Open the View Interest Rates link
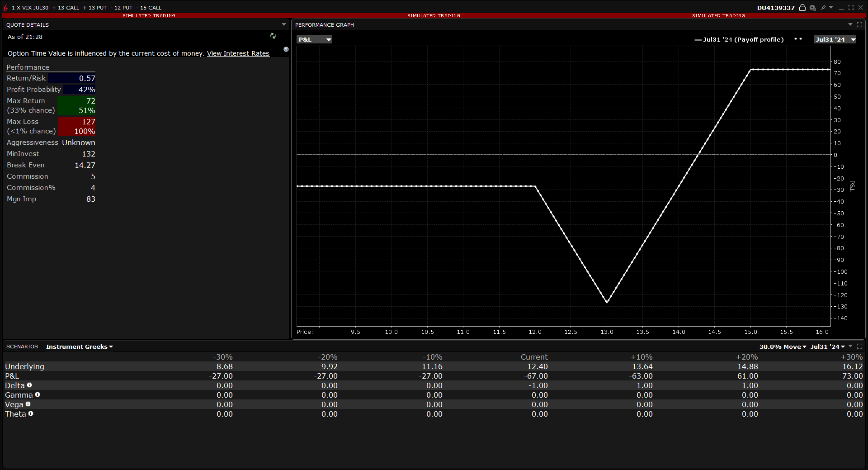The width and height of the screenshot is (868, 470). 238,53
